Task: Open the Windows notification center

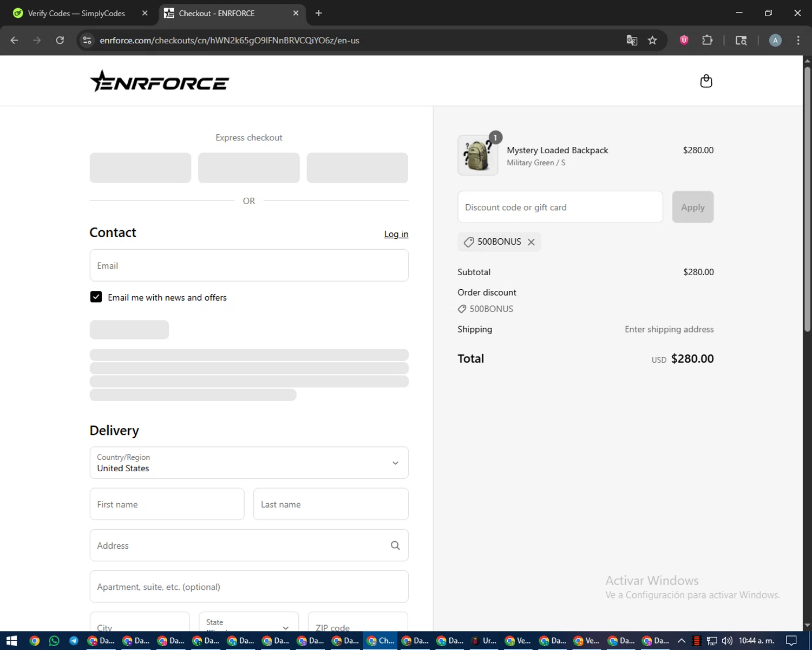Action: [x=791, y=641]
